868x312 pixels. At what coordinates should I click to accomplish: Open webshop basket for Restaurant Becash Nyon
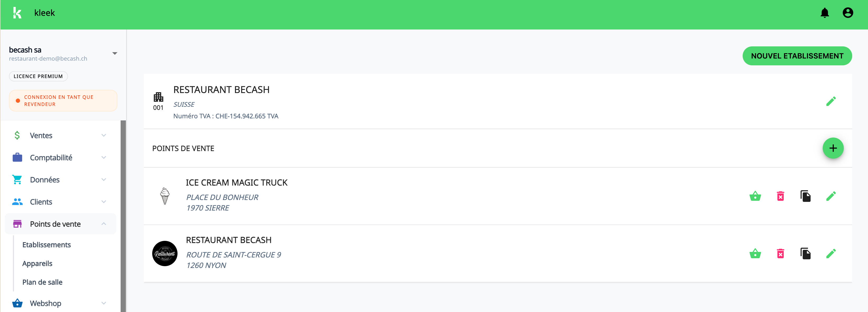(x=755, y=253)
